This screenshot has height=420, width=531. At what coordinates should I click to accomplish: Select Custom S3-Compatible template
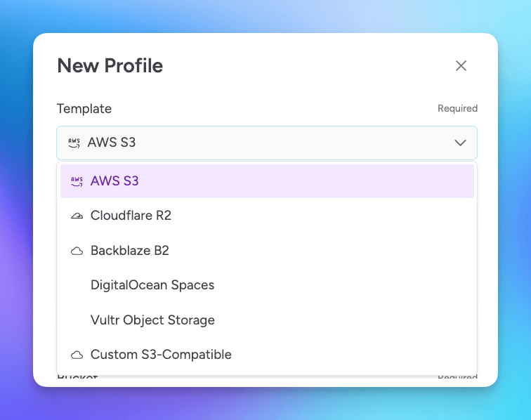[267, 355]
